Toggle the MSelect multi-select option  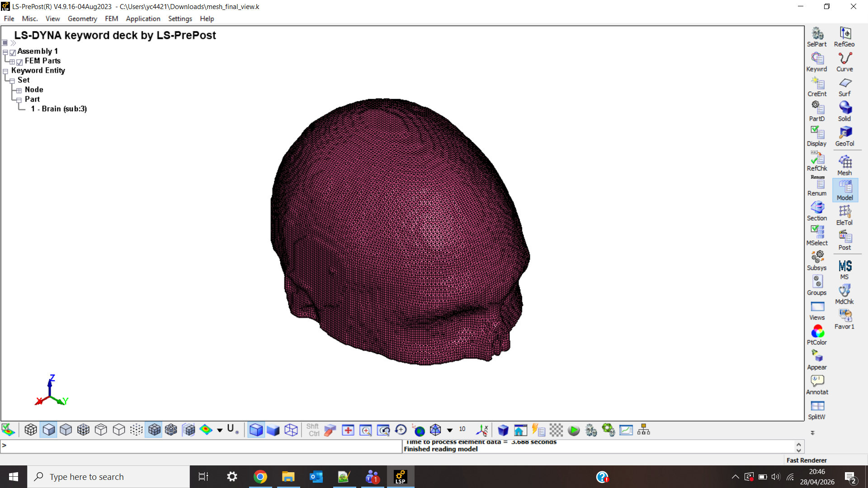click(817, 236)
